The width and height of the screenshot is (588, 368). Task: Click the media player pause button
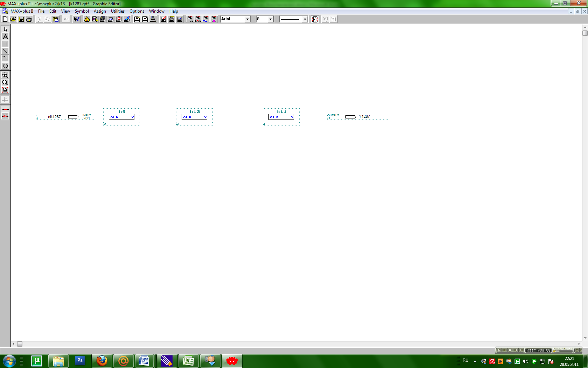504,350
